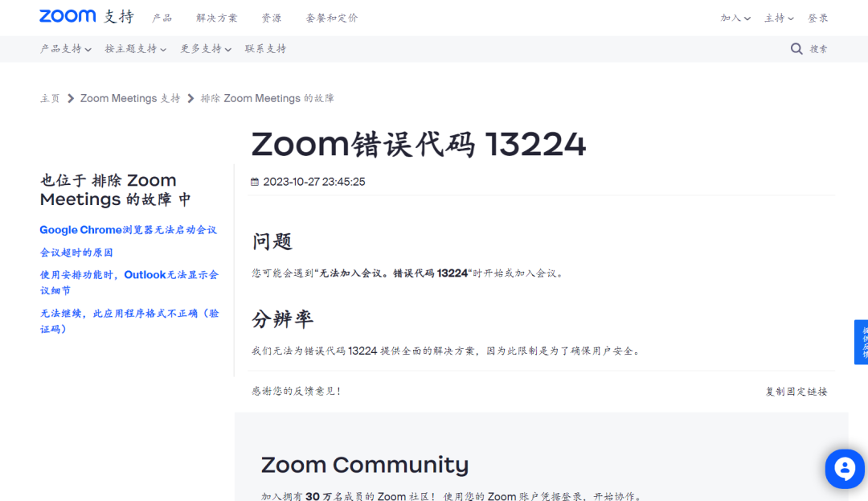Viewport: 868px width, 501px height.
Task: Expand the 更多支持 dropdown
Action: [x=206, y=49]
